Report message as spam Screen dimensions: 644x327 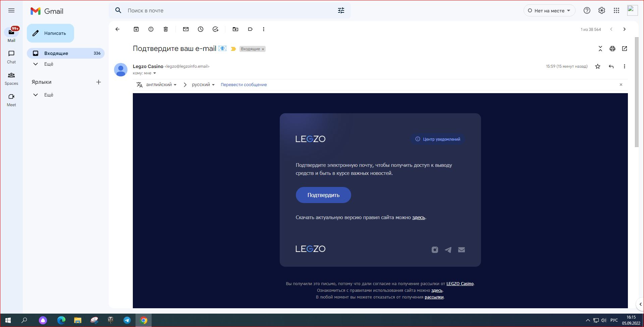(151, 29)
